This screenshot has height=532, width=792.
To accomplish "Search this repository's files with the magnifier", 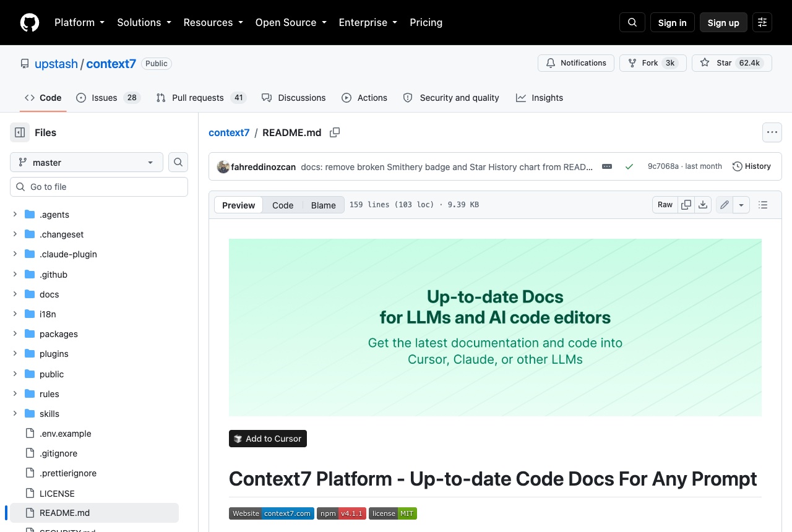I will click(178, 162).
